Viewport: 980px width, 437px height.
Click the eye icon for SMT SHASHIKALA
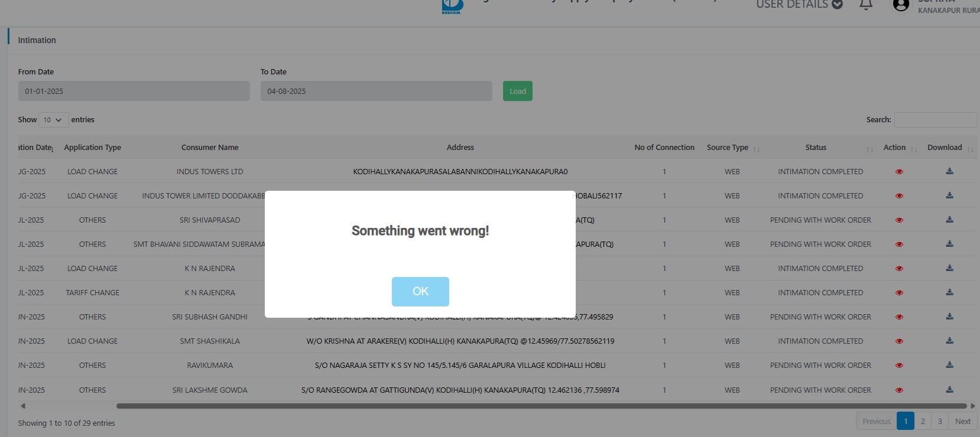coord(899,341)
